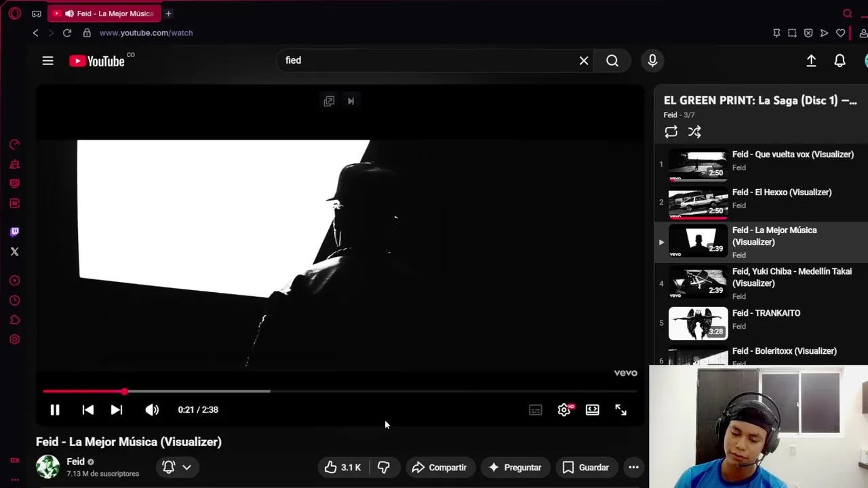Take a snapshot with the capture icon
Image resolution: width=868 pixels, height=488 pixels.
pos(792,33)
